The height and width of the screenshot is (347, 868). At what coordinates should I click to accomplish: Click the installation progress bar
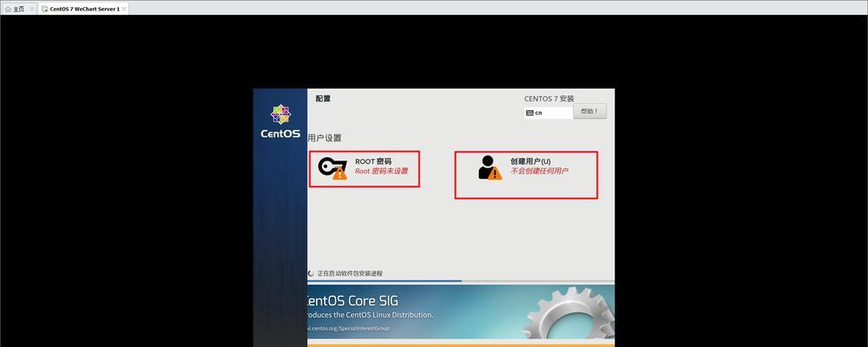coord(461,281)
